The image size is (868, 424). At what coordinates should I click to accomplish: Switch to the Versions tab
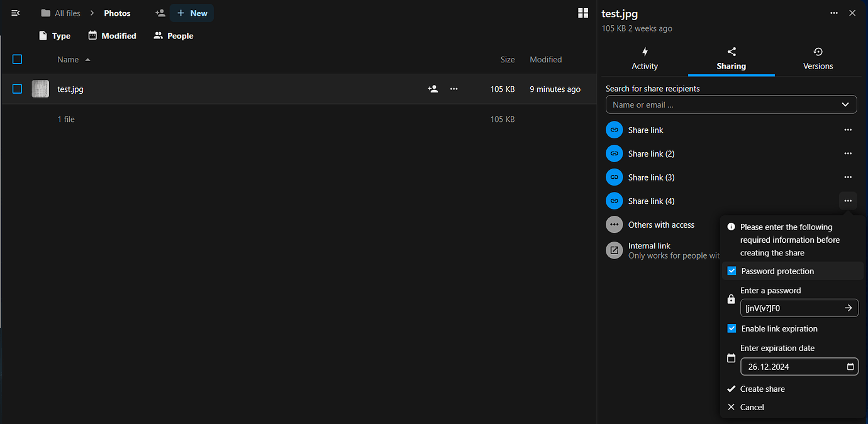tap(818, 59)
